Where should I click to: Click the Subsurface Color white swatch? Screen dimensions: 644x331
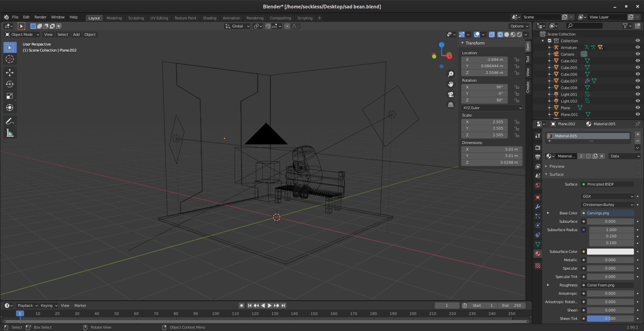pyautogui.click(x=610, y=252)
